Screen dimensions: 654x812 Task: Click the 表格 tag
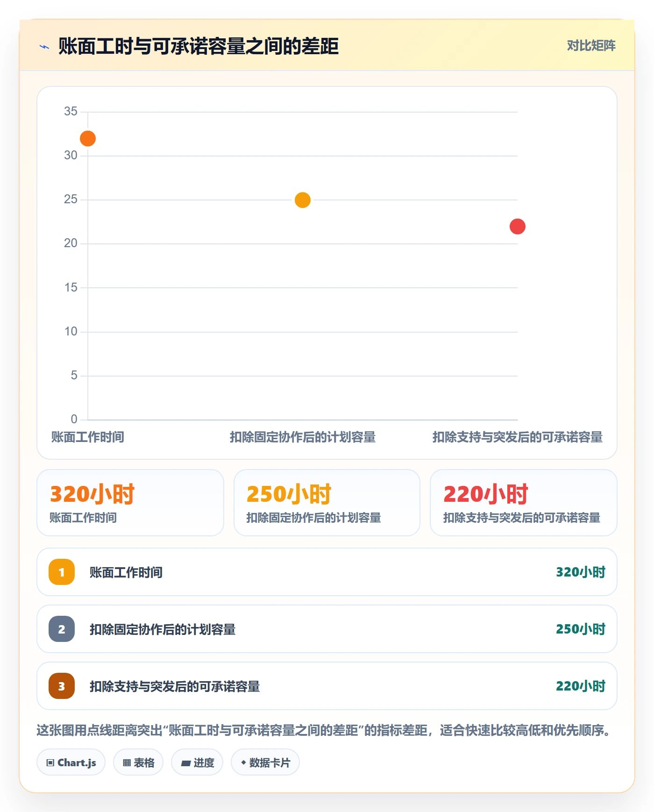[x=138, y=762]
